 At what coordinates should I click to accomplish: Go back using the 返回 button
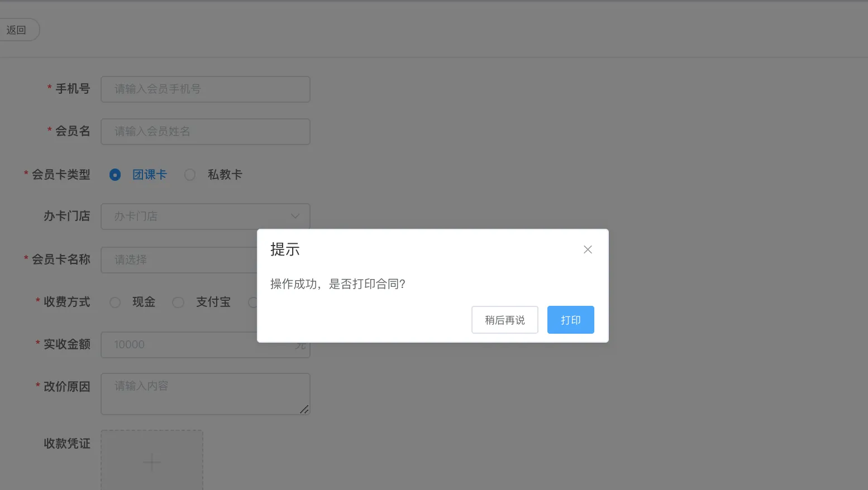click(x=17, y=30)
